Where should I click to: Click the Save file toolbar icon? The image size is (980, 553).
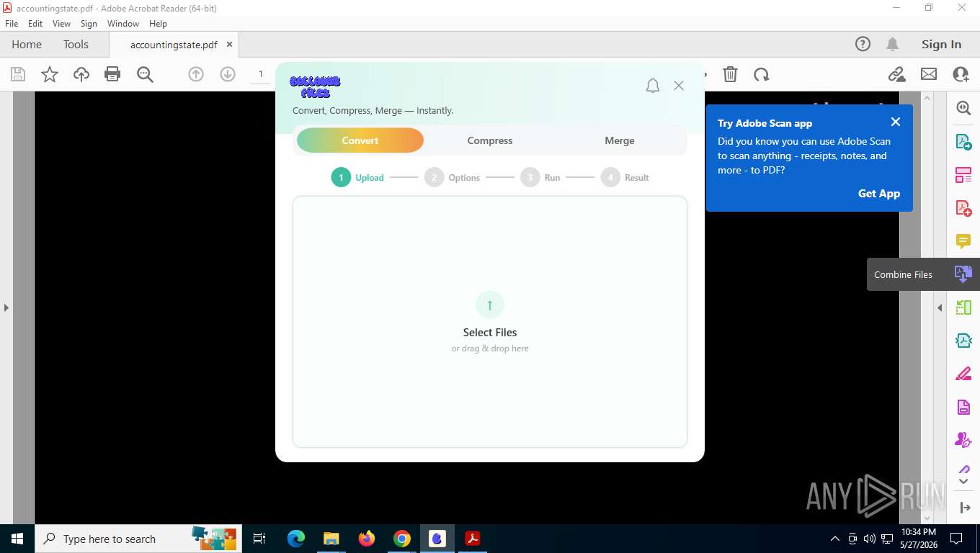tap(18, 74)
